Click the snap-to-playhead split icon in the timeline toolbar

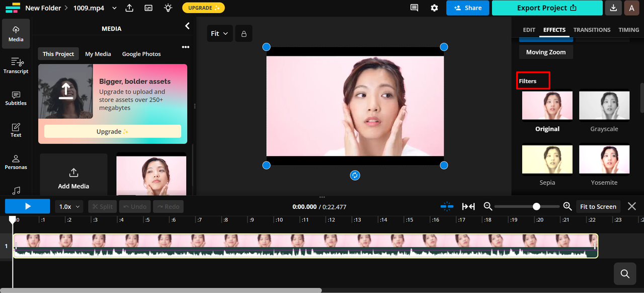(447, 206)
